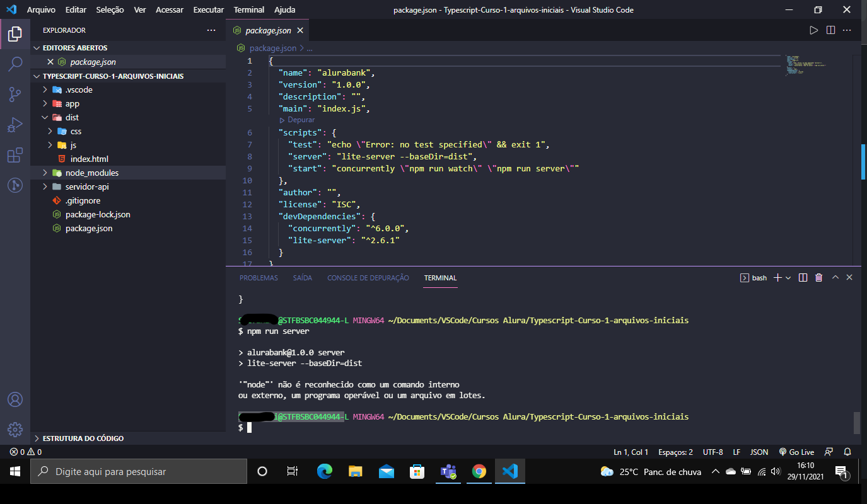Open the Source Control view

(15, 94)
